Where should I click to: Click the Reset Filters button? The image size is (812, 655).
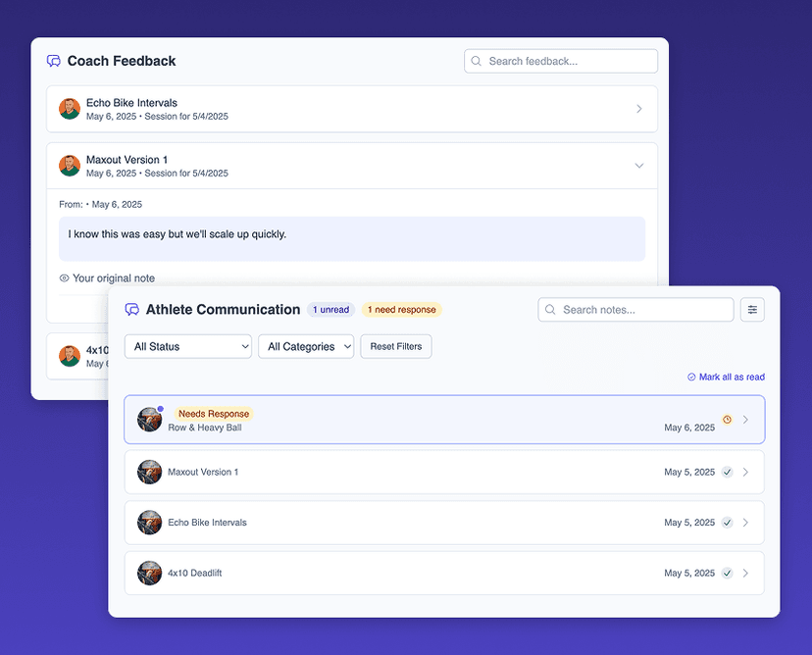[396, 346]
